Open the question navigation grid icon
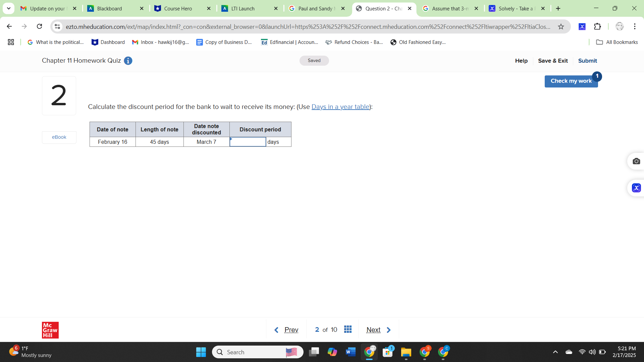This screenshot has height=362, width=644. point(348,329)
